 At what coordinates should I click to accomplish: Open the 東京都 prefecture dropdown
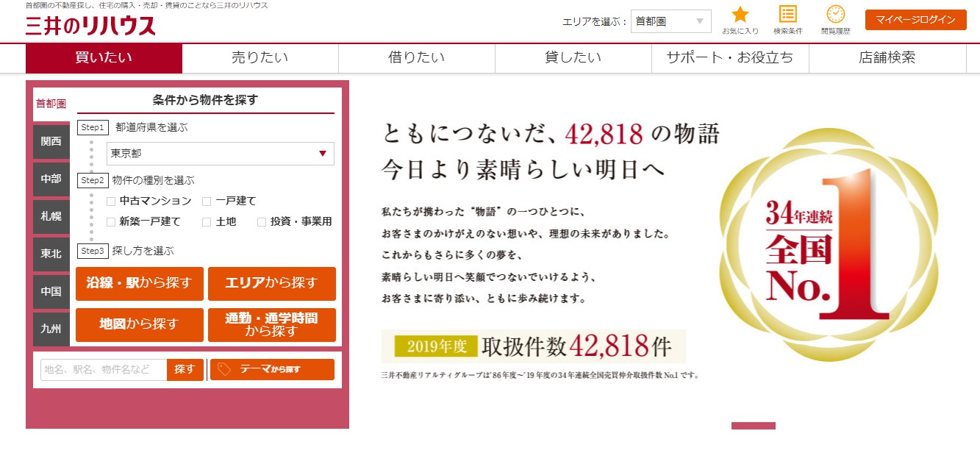coord(221,154)
